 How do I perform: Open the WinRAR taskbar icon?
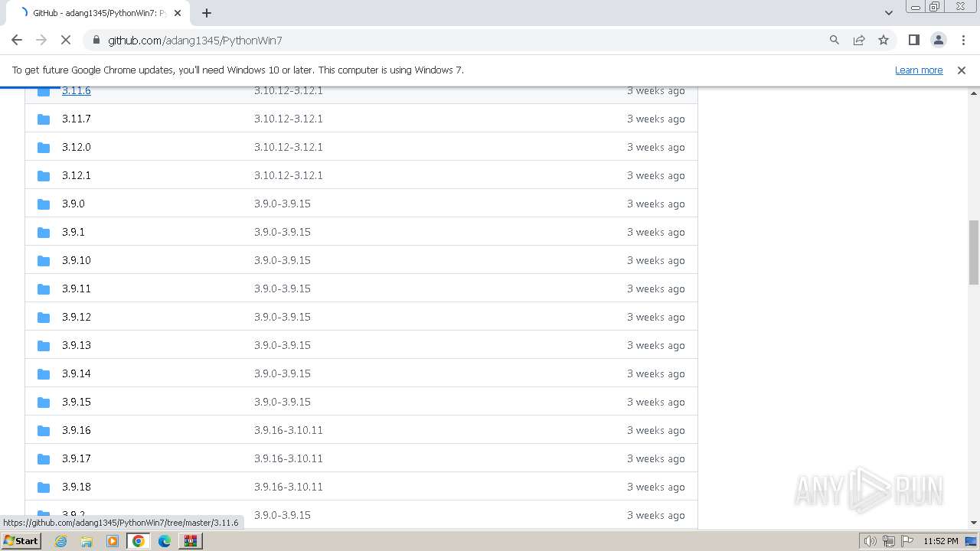(x=191, y=541)
